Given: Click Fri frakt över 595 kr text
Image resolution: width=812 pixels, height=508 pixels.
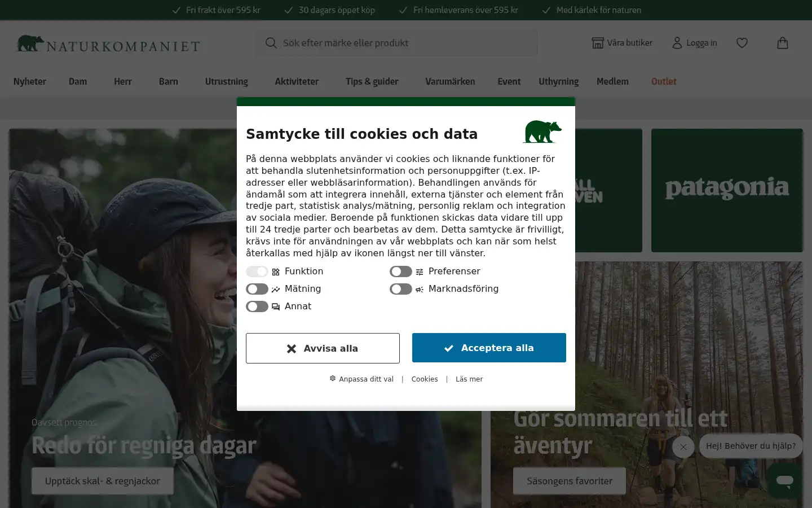Looking at the screenshot, I should click(x=223, y=10).
